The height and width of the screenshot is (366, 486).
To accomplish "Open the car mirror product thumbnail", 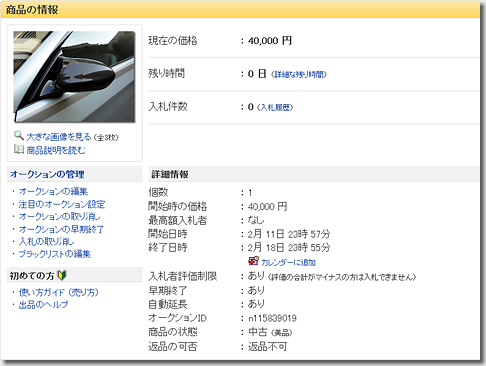I will click(x=74, y=77).
